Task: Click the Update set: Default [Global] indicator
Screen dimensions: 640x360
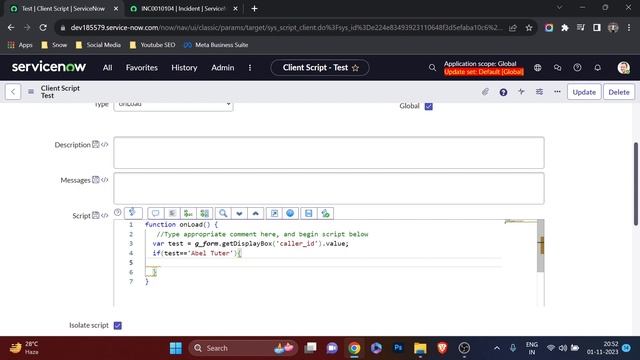Action: pos(484,72)
